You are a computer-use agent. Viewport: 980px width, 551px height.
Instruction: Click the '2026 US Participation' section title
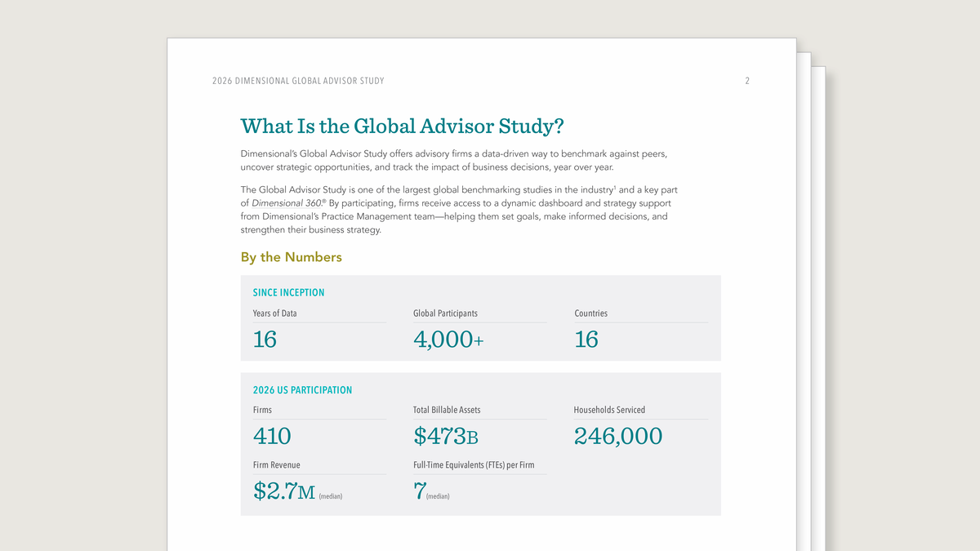point(303,390)
